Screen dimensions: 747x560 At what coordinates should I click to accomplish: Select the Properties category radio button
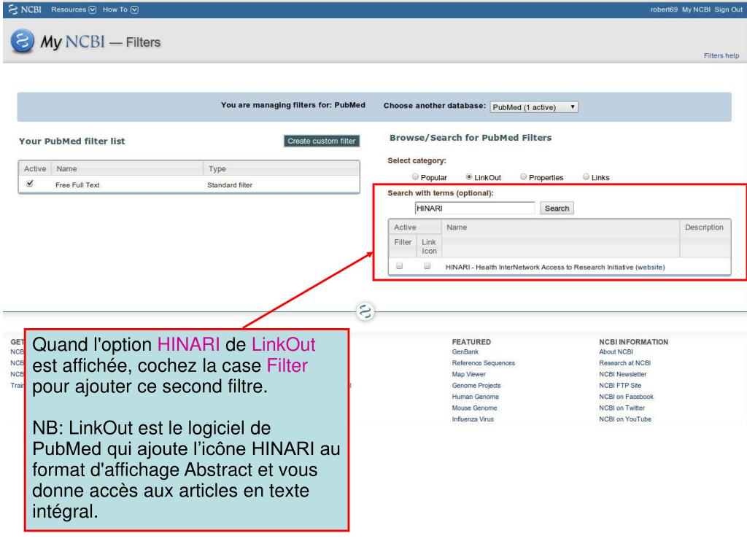click(x=523, y=176)
